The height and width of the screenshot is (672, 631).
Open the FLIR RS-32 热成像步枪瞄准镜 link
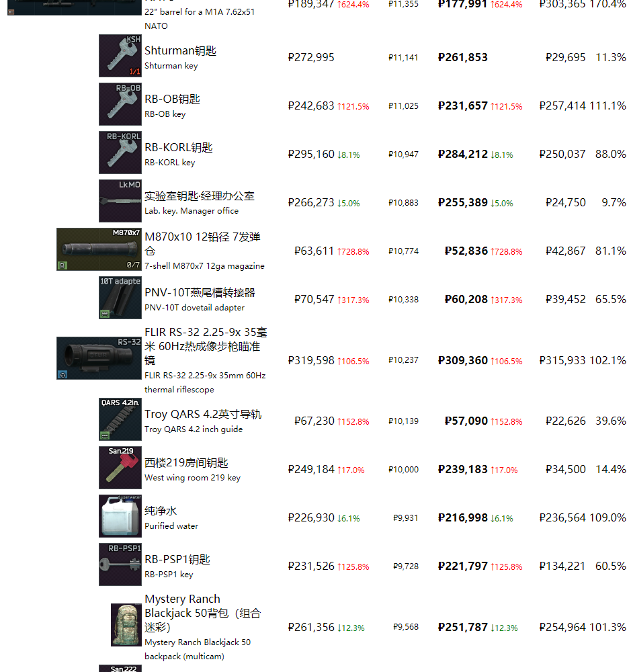tap(206, 346)
